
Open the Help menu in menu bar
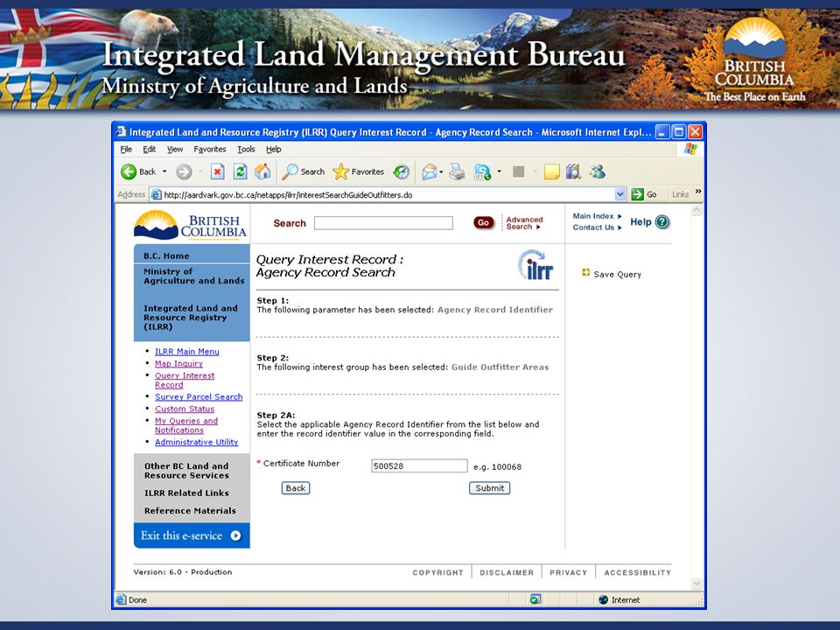click(x=273, y=149)
